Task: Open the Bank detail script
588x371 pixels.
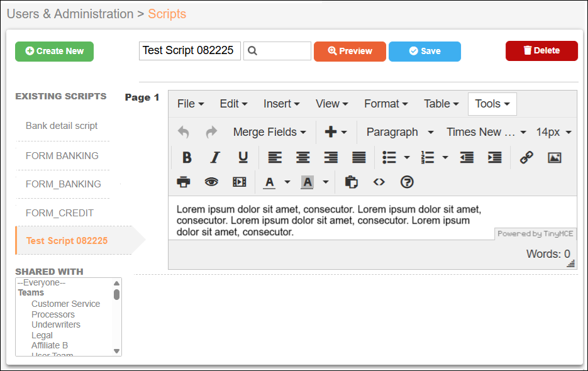Action: 62,126
